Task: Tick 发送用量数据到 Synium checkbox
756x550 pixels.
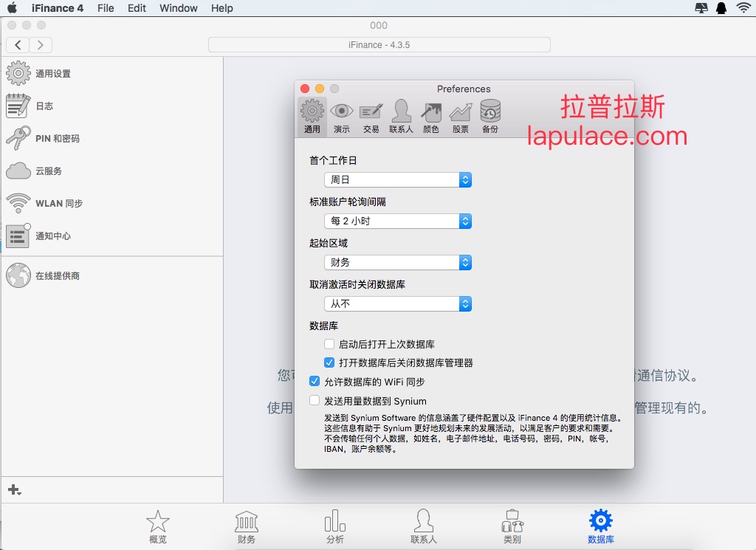Action: click(x=315, y=401)
